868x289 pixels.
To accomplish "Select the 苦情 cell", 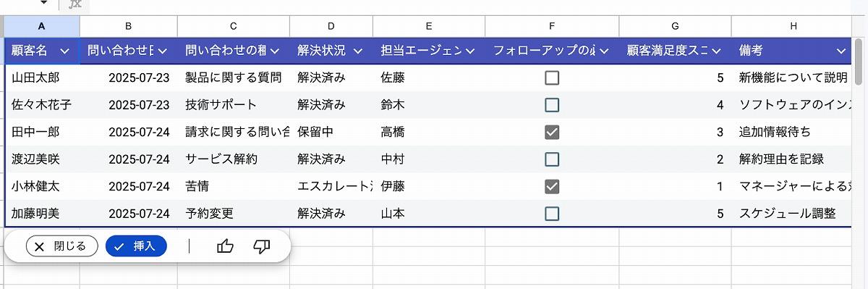I will click(234, 186).
